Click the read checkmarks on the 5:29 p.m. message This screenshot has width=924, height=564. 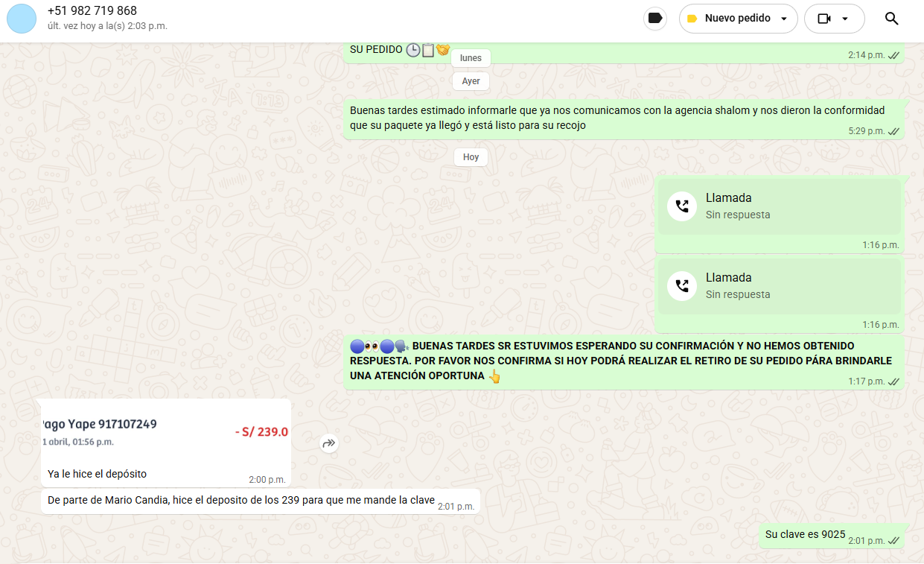point(894,131)
